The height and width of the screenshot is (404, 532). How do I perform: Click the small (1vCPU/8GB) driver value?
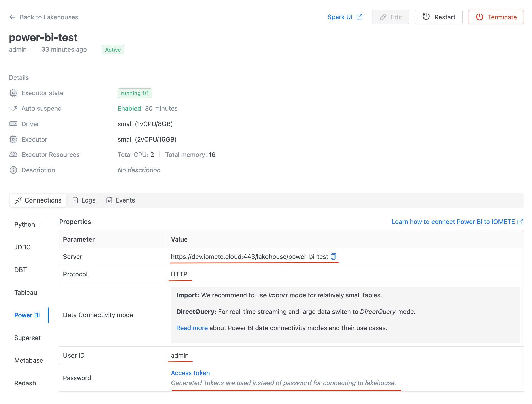tap(145, 124)
